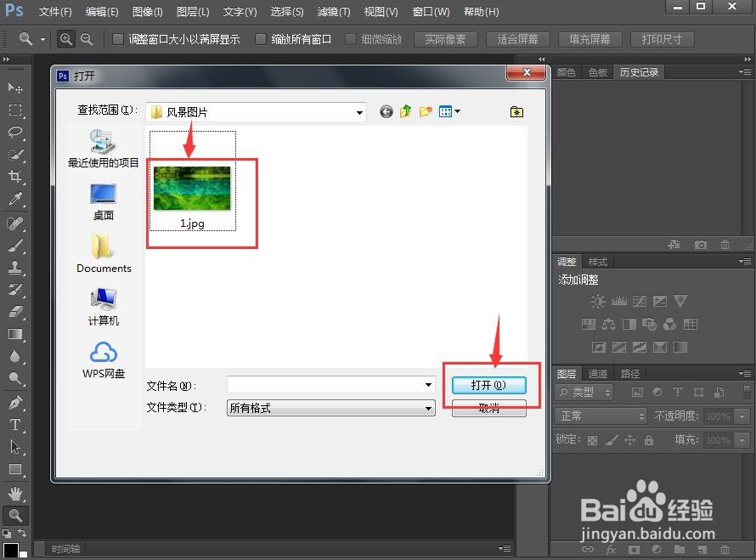756x560 pixels.
Task: Select the Quick Selection tool
Action: coord(15,155)
